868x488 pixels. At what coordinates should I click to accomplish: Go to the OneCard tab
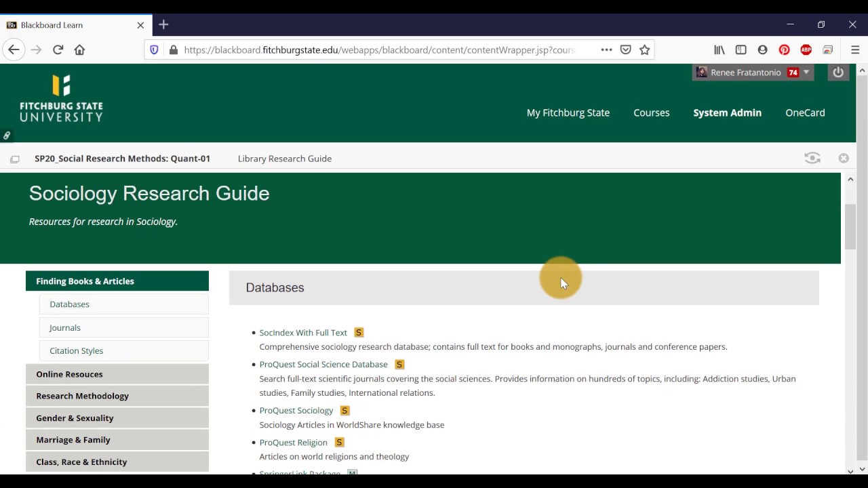point(805,113)
